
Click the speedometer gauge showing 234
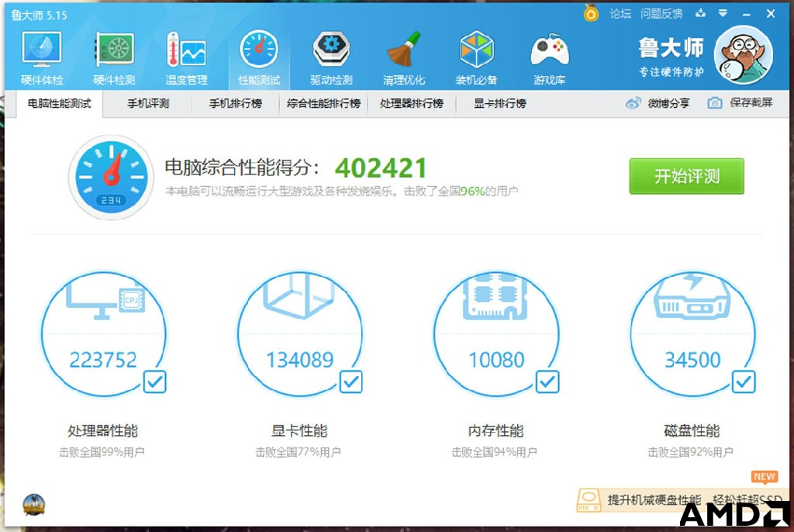(x=111, y=177)
